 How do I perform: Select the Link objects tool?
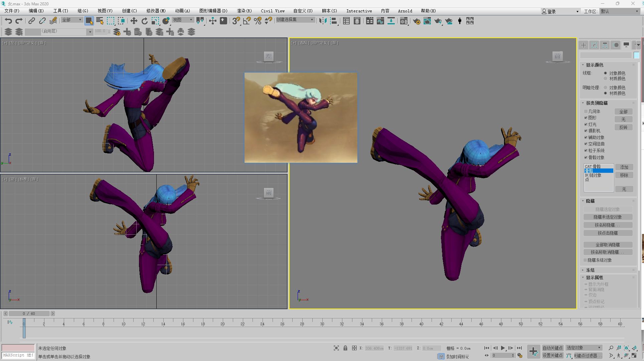click(x=31, y=21)
